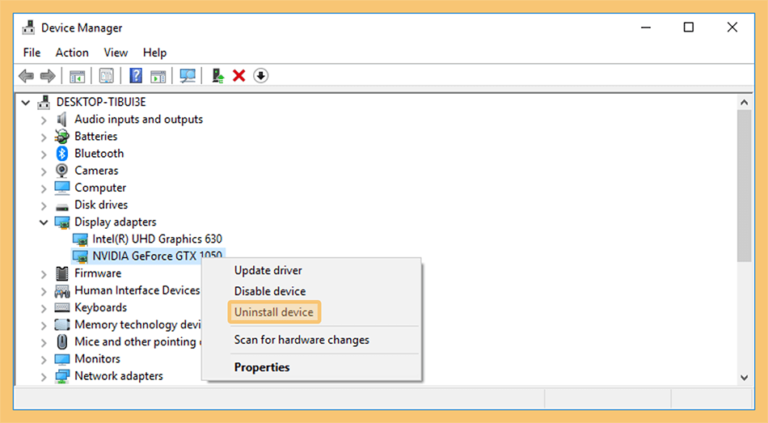Screen dimensions: 768x423
Task: Open the Action menu
Action: (72, 52)
